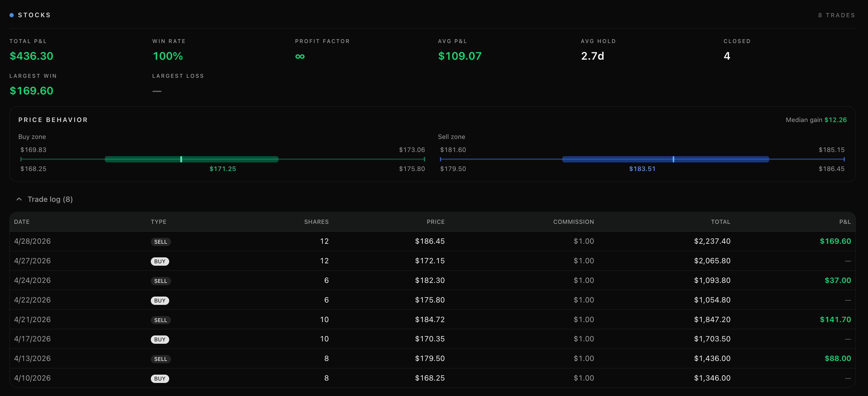Collapse the Trade log chevron
868x396 pixels.
point(19,199)
